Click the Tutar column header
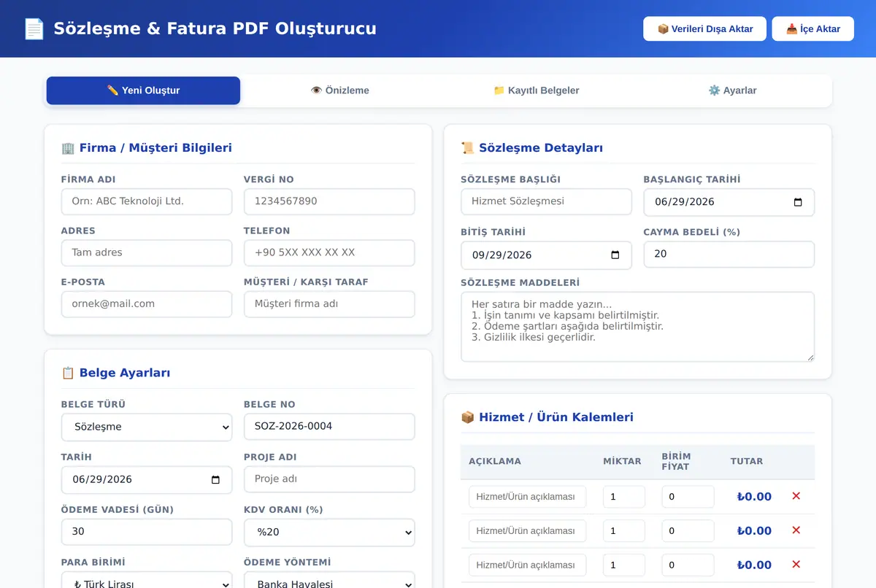 pos(747,461)
